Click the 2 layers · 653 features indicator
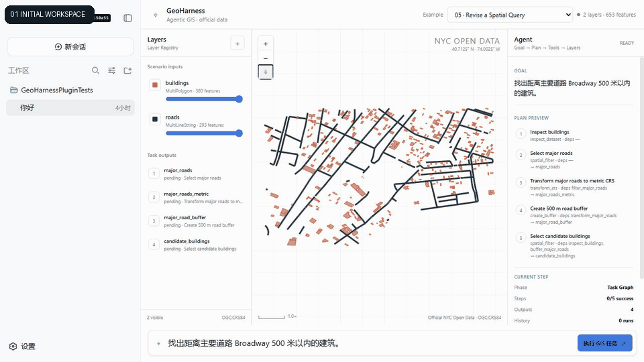644x362 pixels. [x=606, y=15]
